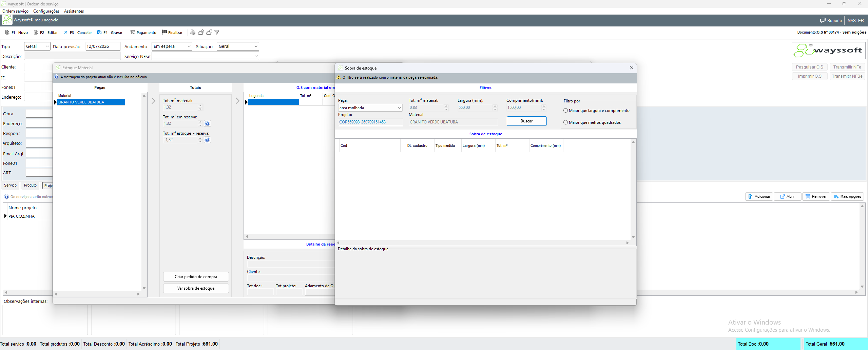Open the Assistentes menu
This screenshot has width=868, height=350.
click(74, 11)
